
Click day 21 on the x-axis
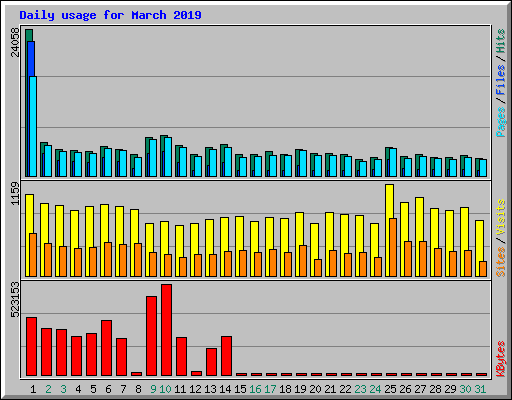(330, 389)
